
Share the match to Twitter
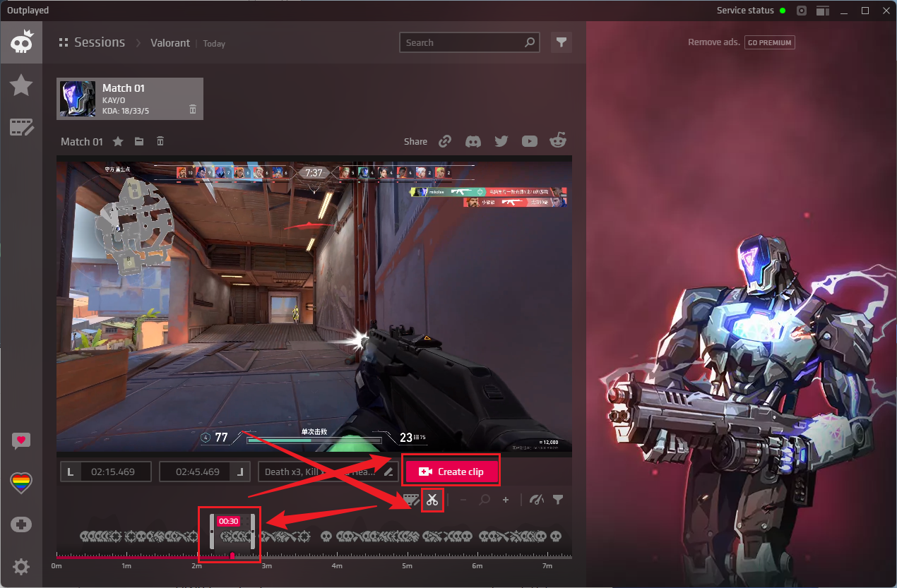click(x=501, y=141)
